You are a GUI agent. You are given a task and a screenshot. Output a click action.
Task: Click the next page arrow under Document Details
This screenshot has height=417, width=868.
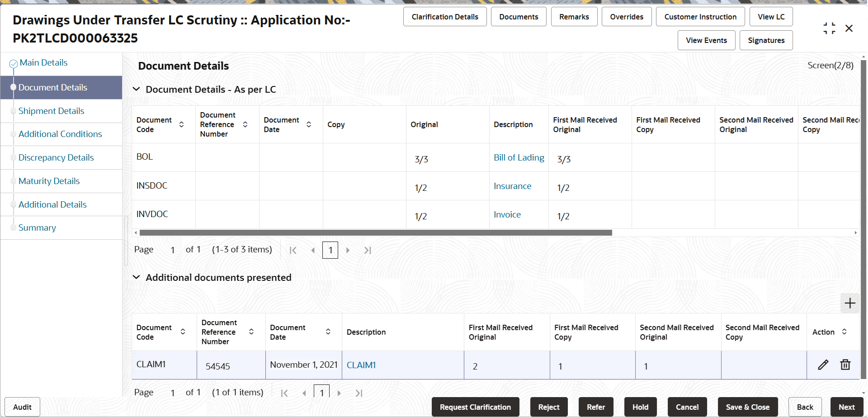pyautogui.click(x=348, y=250)
